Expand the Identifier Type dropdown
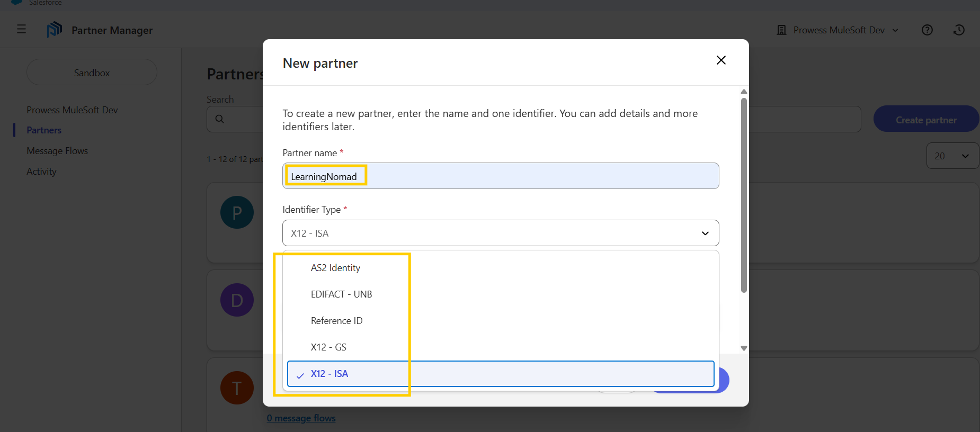 coord(500,233)
